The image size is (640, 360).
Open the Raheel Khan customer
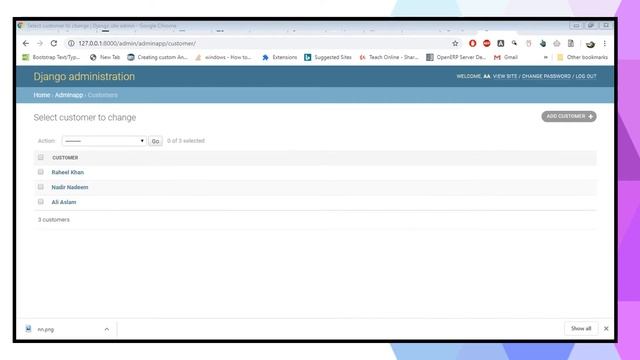point(68,172)
